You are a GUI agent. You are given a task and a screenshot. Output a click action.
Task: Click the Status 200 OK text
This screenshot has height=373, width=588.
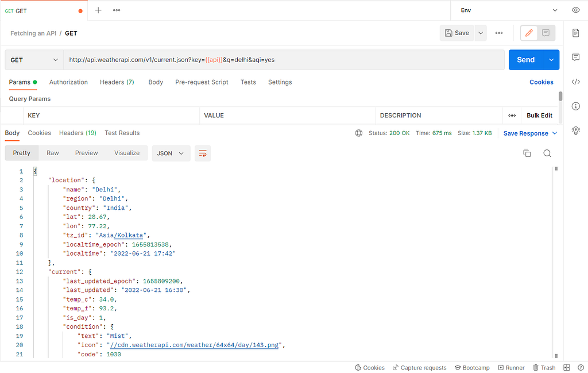coord(389,133)
